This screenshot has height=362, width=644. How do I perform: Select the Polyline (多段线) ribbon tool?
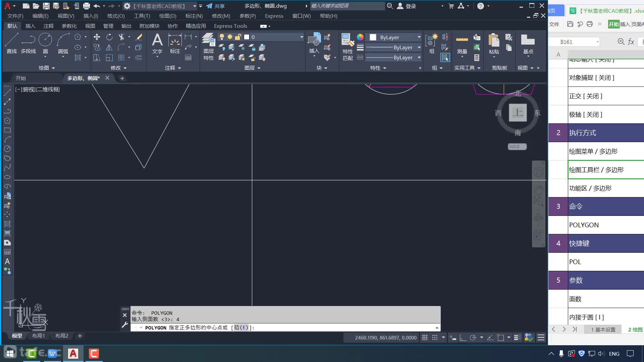point(28,43)
